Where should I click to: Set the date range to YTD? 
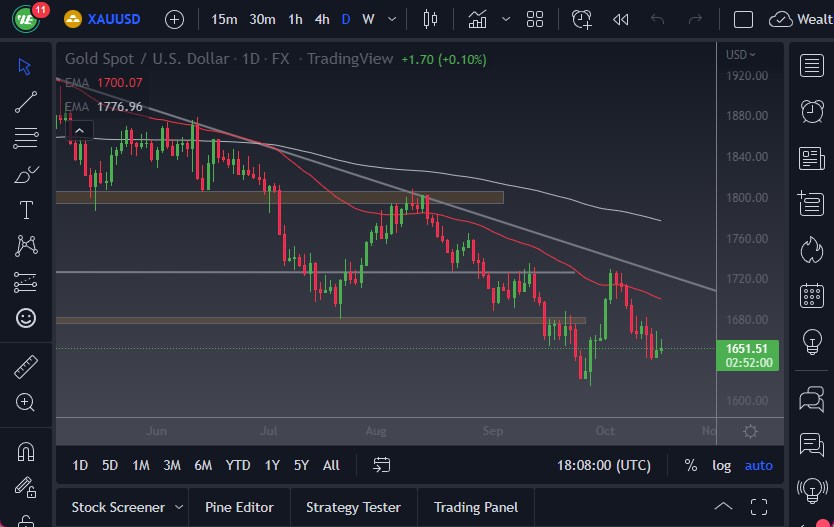click(238, 465)
